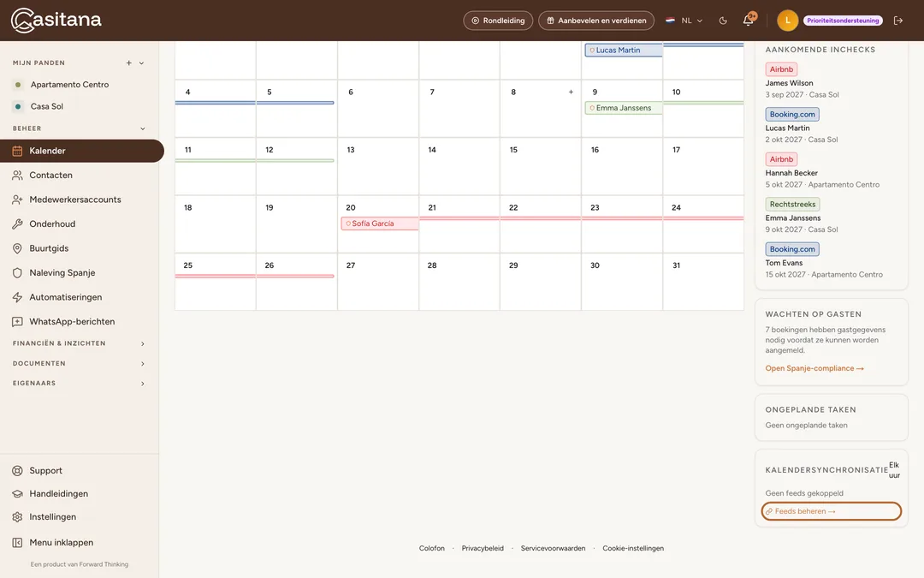Start the Rondleiding tour
924x578 pixels.
498,21
